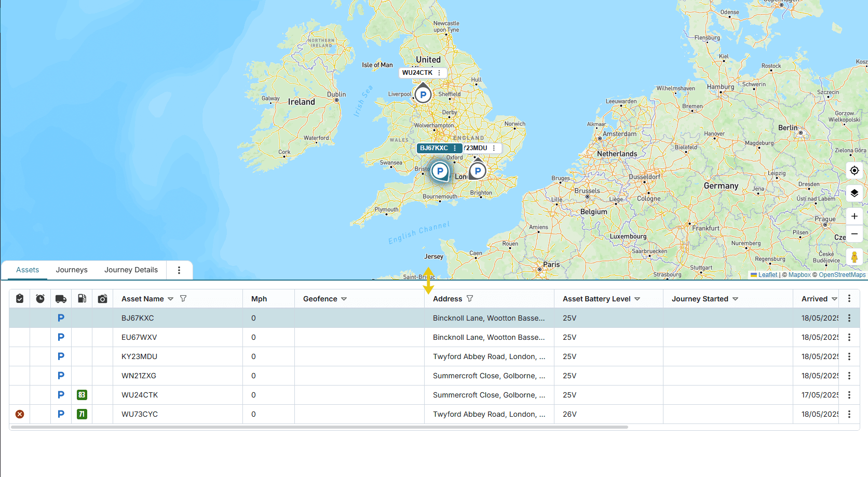Click the truck column header icon
The image size is (868, 477).
61,299
